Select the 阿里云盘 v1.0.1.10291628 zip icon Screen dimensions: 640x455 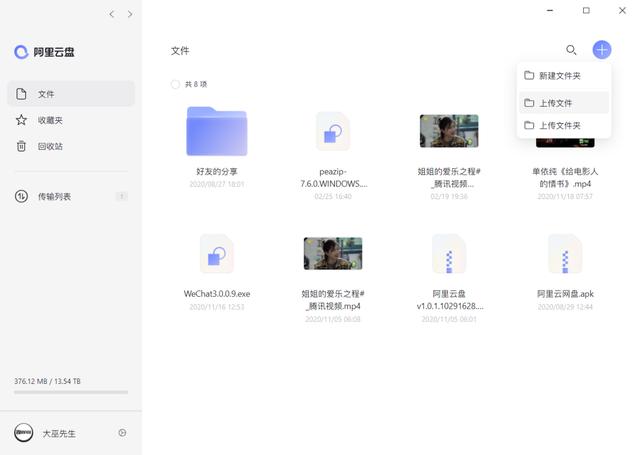[x=449, y=254]
